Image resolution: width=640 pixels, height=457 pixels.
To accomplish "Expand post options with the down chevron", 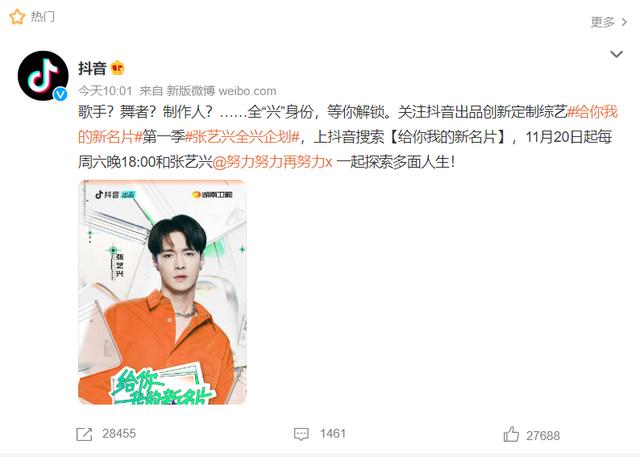I will coord(616,54).
